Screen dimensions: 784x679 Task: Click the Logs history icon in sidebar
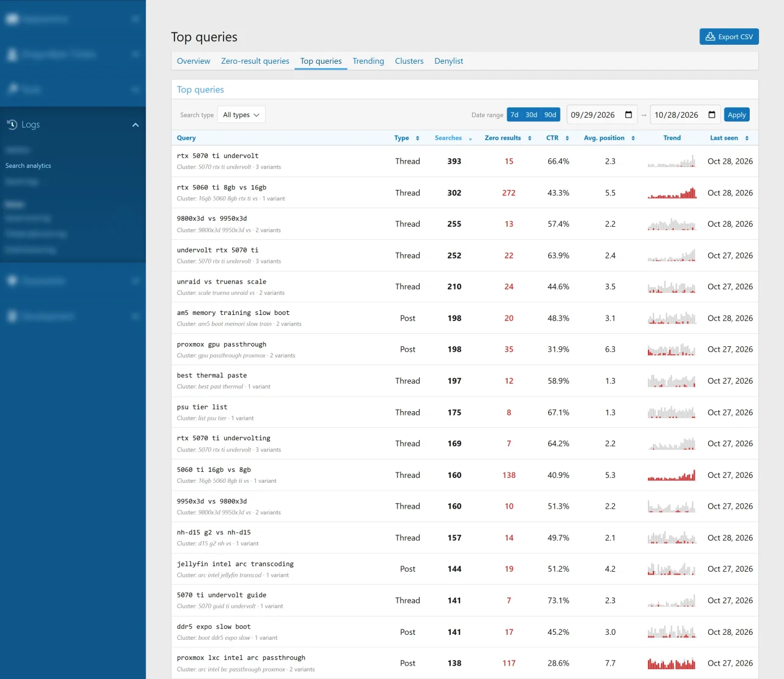click(x=12, y=124)
